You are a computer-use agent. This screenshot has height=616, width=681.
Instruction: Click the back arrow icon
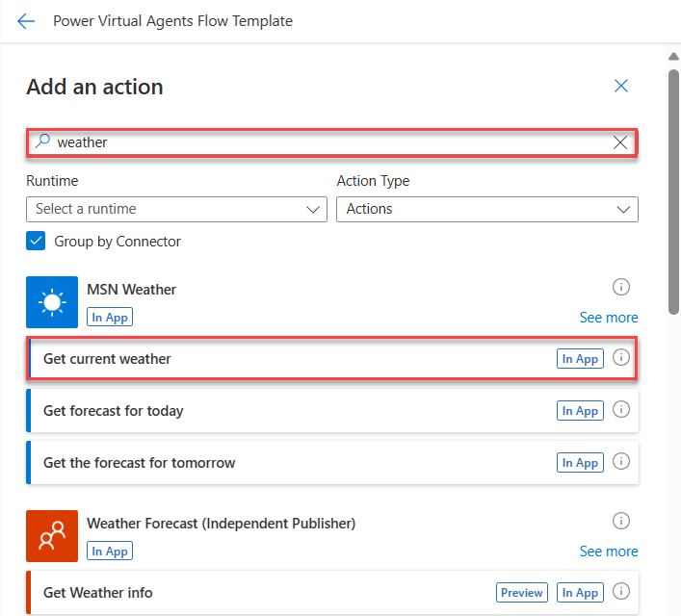(x=26, y=21)
